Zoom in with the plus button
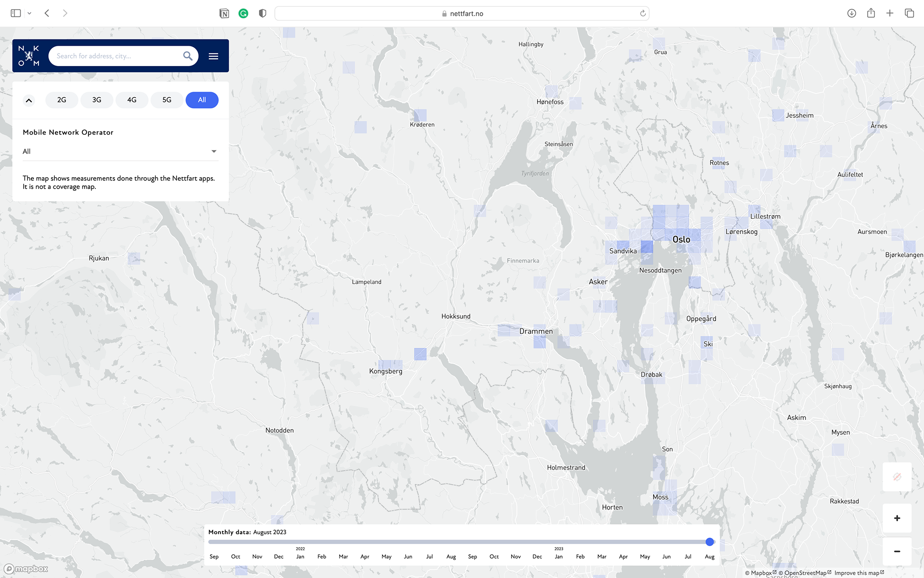The image size is (924, 578). click(x=897, y=518)
